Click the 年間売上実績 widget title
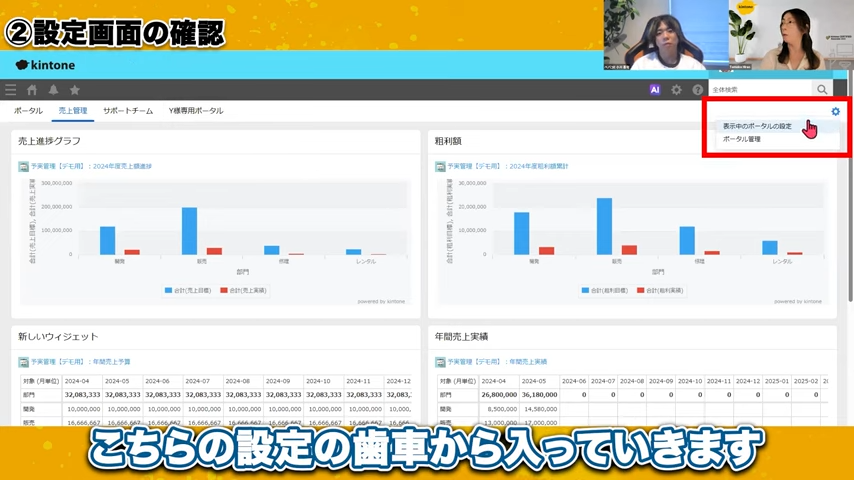 461,337
